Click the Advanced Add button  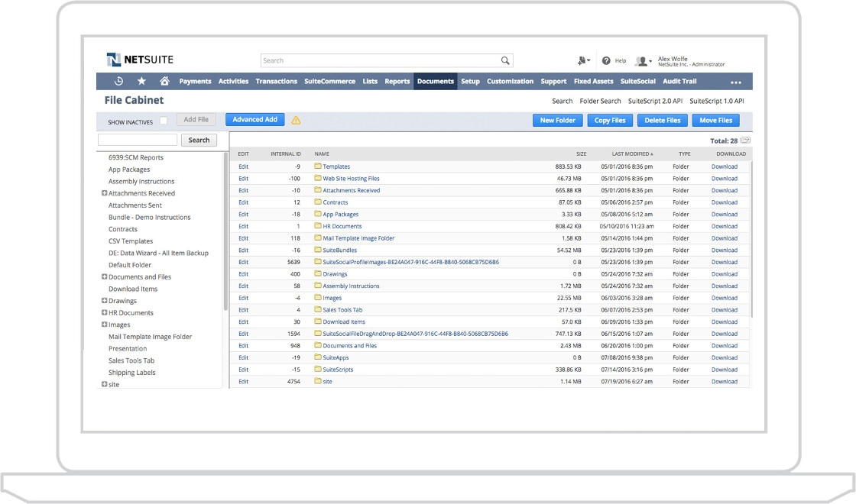[x=255, y=120]
